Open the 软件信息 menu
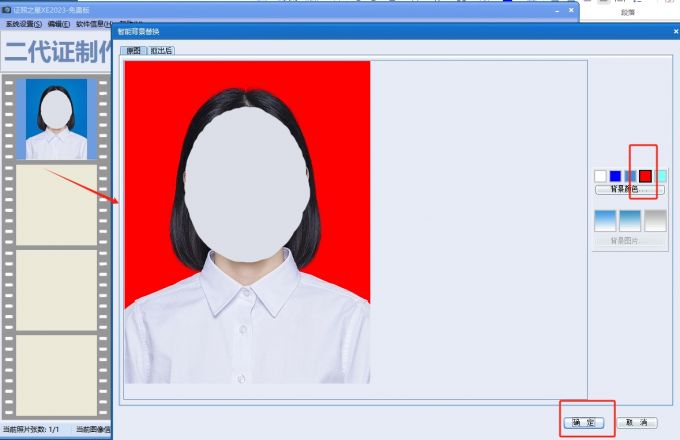 [93, 23]
